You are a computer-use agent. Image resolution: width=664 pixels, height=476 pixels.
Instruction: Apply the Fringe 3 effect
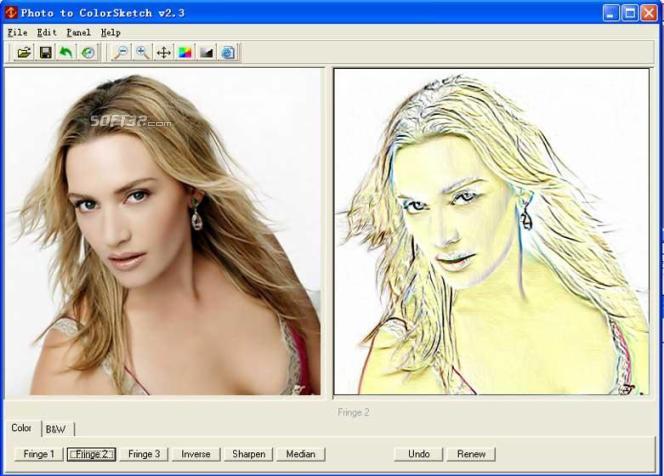(144, 454)
